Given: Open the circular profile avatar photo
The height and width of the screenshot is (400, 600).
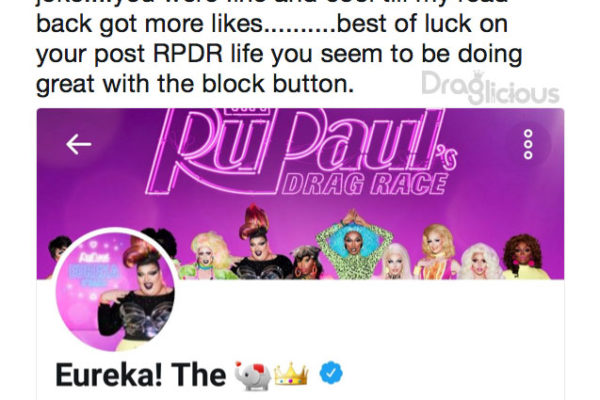Looking at the screenshot, I should 116,290.
